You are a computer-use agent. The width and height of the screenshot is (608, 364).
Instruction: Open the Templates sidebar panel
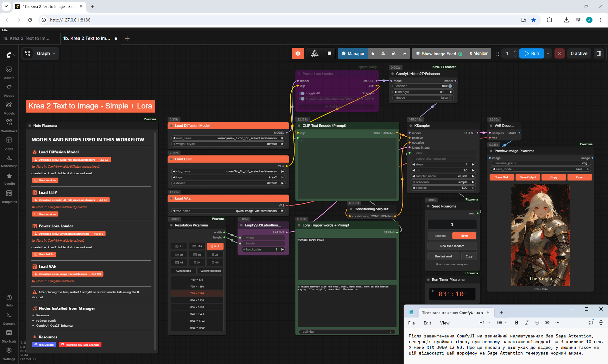tap(9, 197)
